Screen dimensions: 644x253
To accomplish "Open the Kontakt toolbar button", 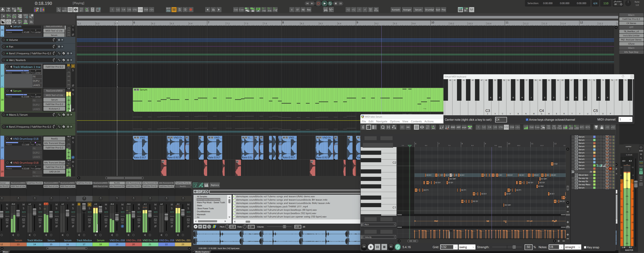I will [x=396, y=10].
